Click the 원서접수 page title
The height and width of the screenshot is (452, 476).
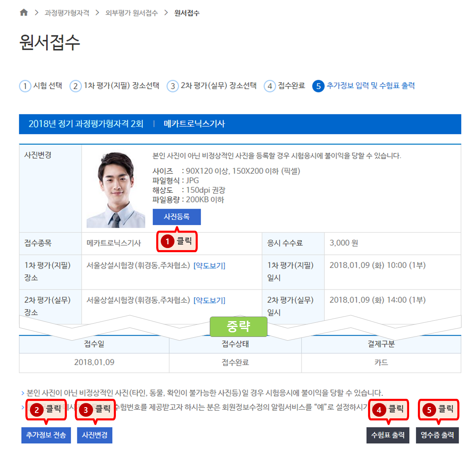[x=49, y=42]
